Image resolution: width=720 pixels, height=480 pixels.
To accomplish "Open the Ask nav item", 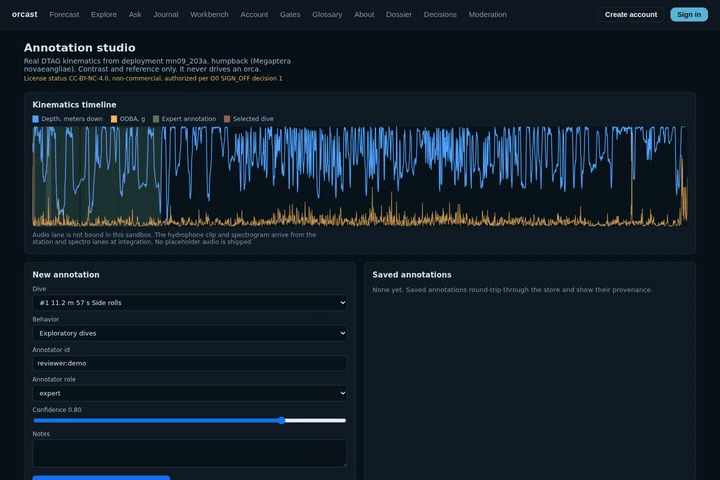I will coord(135,15).
